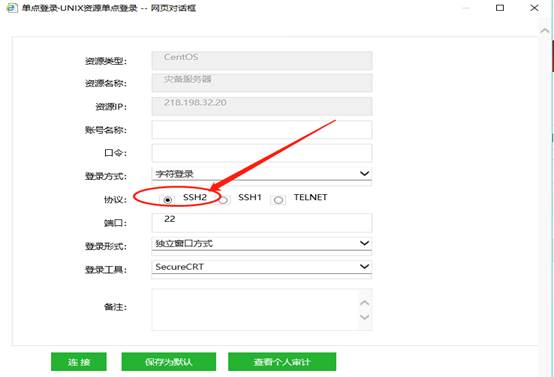Click the 连接 connect button
This screenshot has width=554, height=377.
pyautogui.click(x=79, y=361)
